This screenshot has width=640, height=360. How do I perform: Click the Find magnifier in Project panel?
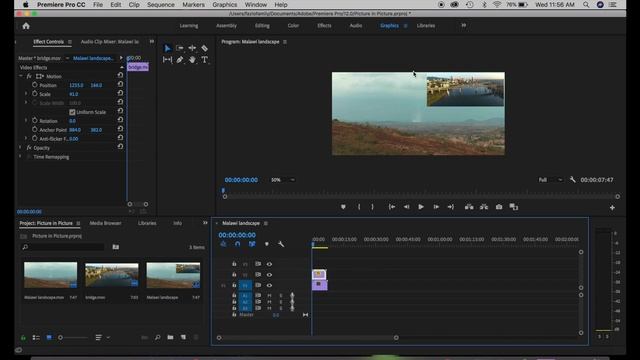[x=157, y=338]
